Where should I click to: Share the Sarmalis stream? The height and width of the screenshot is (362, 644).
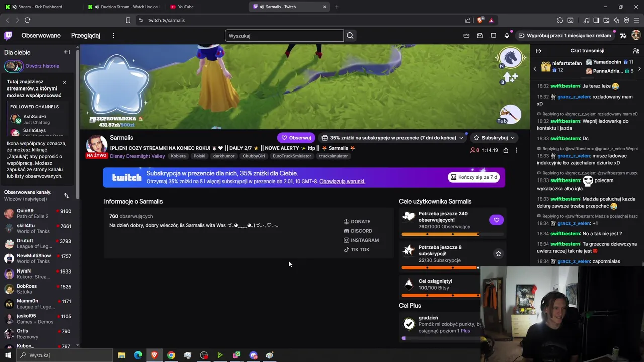pos(506,150)
